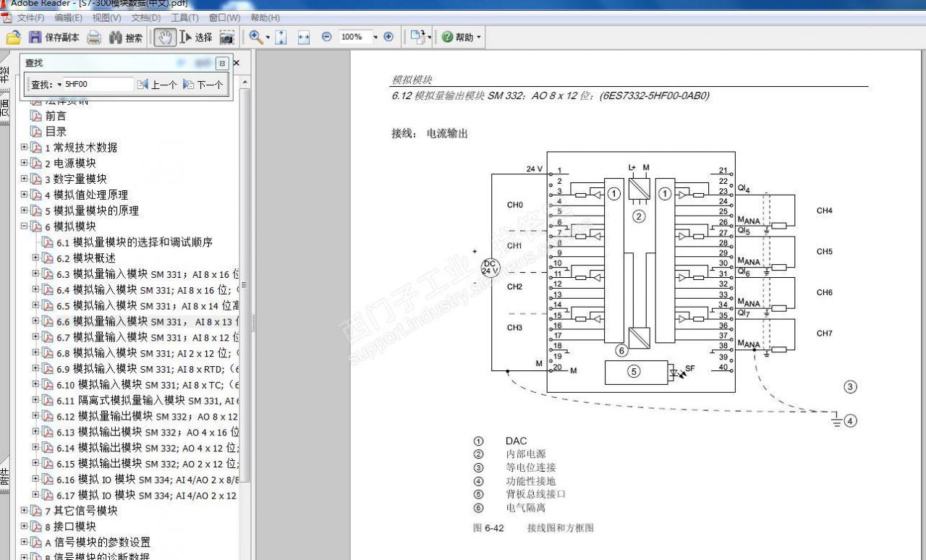Go to bookmark 6.12 模拟量输出模块 SM 332
This screenshot has width=926, height=560.
tap(148, 416)
